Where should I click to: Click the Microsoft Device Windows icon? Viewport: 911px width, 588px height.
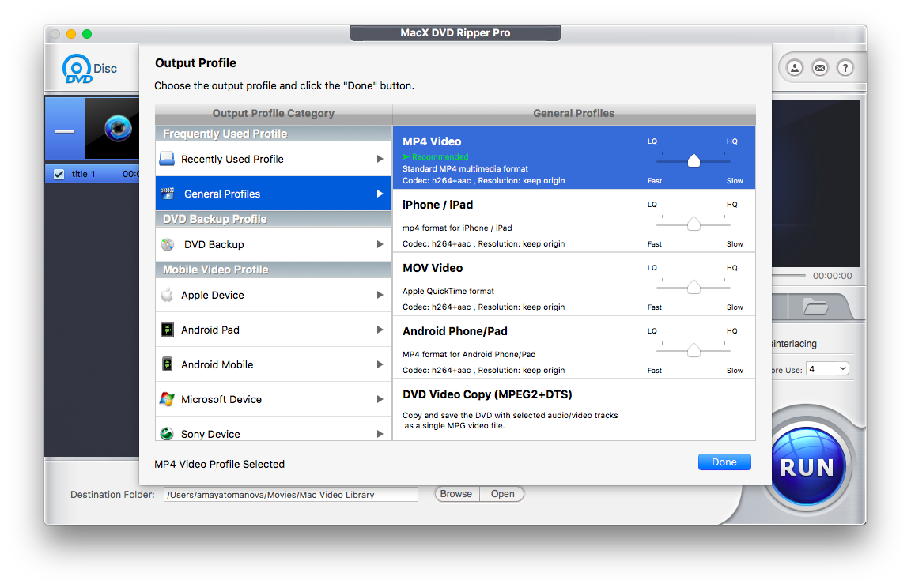[168, 399]
